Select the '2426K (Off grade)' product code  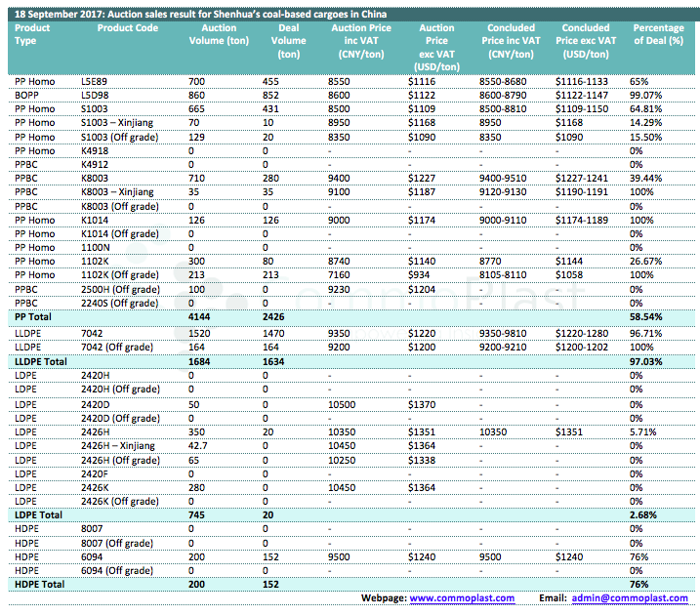tap(120, 501)
